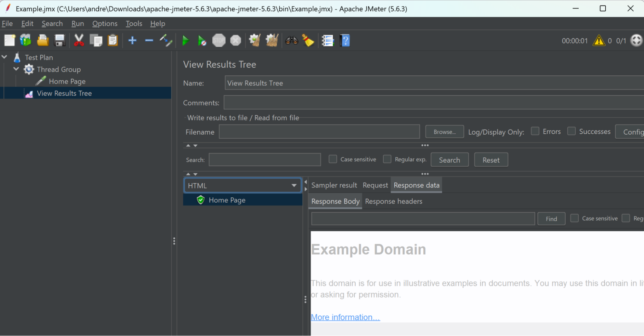
Task: Toggle the Regular exp. checkbox
Action: 387,159
